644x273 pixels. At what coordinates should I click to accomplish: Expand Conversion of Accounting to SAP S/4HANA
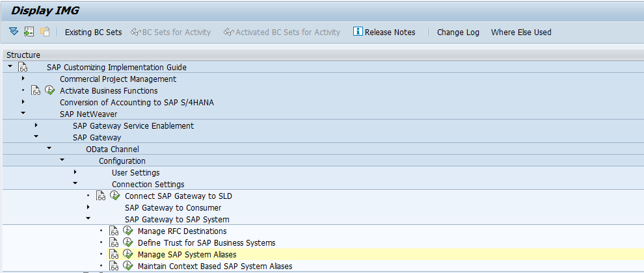click(23, 102)
